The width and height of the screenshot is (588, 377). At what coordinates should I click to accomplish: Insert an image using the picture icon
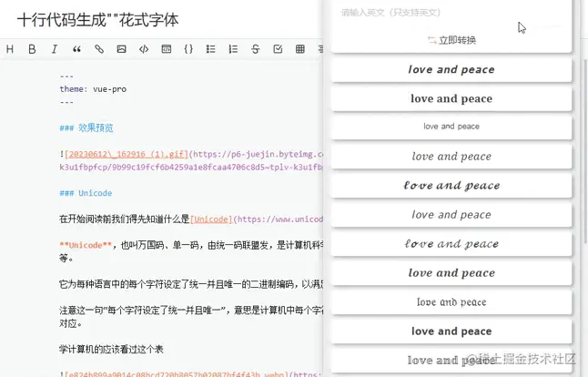(121, 49)
